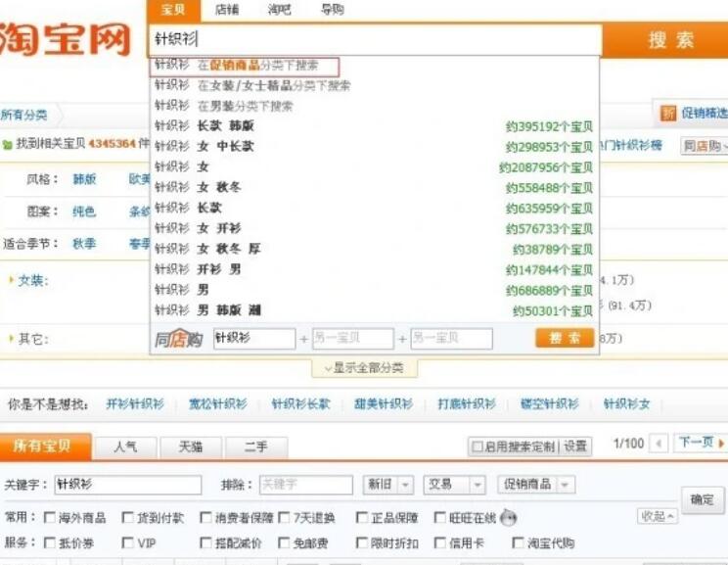Tick the 货到付款 checkbox

click(x=127, y=517)
